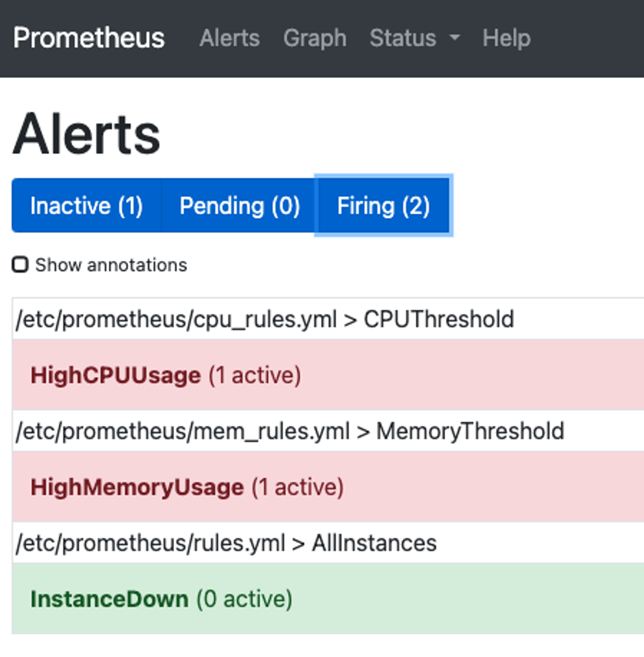This screenshot has height=657, width=644.
Task: Select the MemoryThreshold rule group header
Action: [289, 430]
